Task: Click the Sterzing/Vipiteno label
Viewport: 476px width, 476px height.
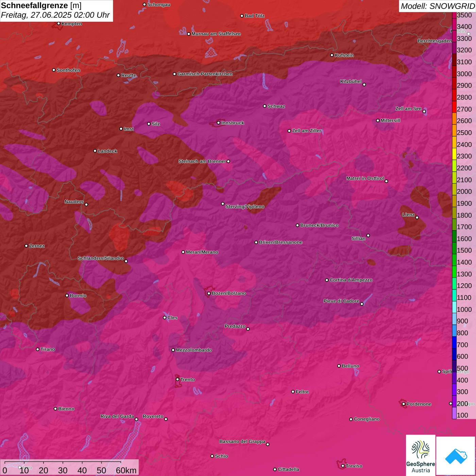Action: tap(245, 206)
